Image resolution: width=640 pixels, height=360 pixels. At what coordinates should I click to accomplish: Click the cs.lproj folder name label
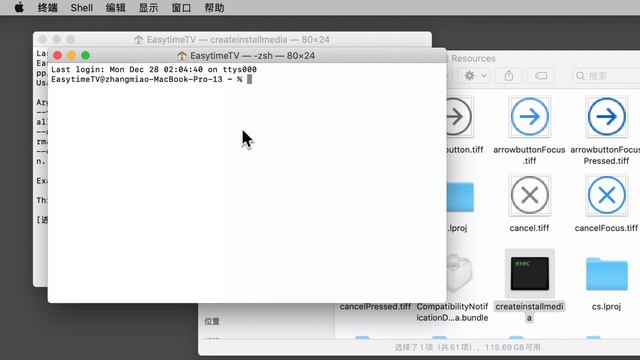tap(607, 307)
